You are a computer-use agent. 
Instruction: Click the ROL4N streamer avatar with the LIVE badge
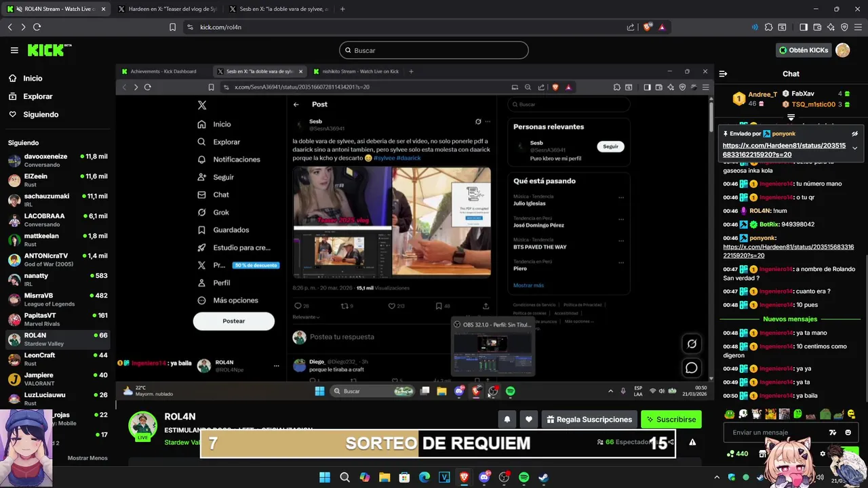(x=143, y=426)
